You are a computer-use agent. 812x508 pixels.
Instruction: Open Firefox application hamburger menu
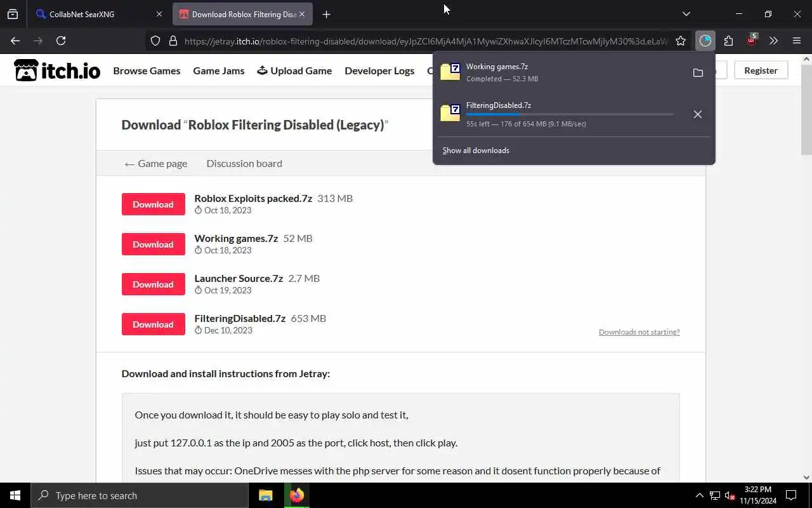[797, 41]
